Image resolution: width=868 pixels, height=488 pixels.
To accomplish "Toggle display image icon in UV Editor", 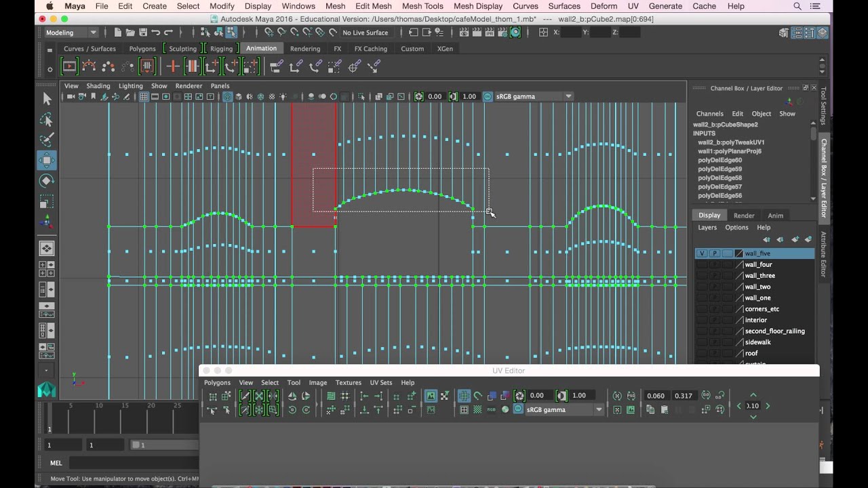I will (x=431, y=396).
